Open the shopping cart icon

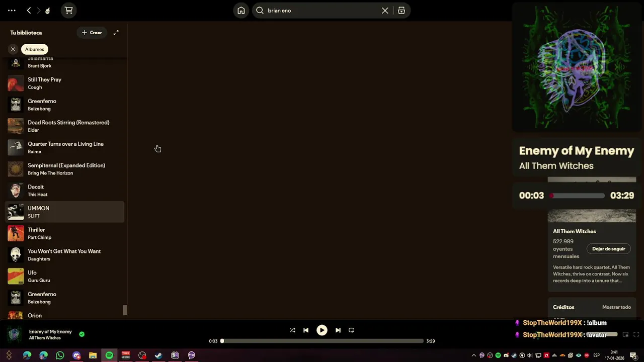click(x=69, y=10)
